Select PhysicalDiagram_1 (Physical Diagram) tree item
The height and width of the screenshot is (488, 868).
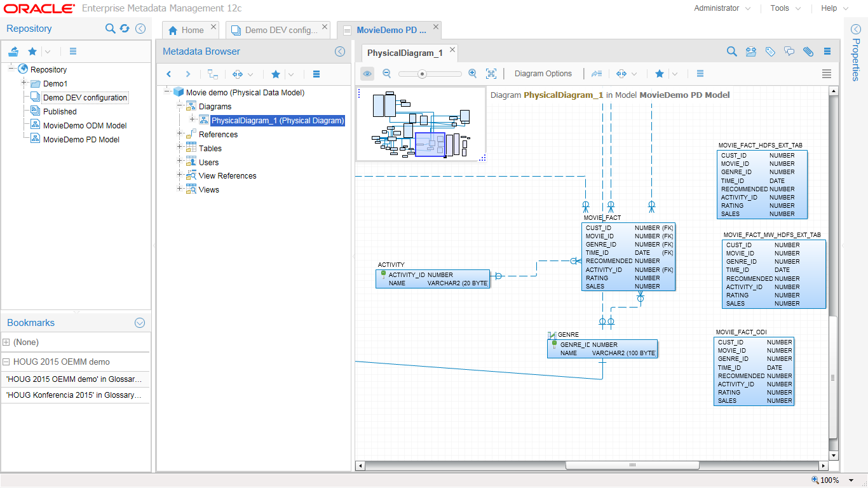point(278,120)
